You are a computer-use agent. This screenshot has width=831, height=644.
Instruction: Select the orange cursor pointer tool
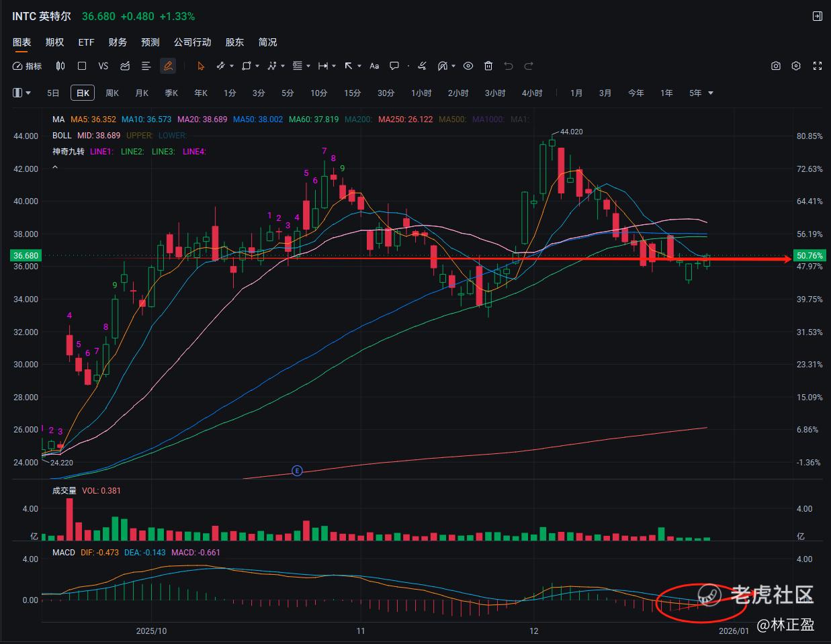(200, 66)
